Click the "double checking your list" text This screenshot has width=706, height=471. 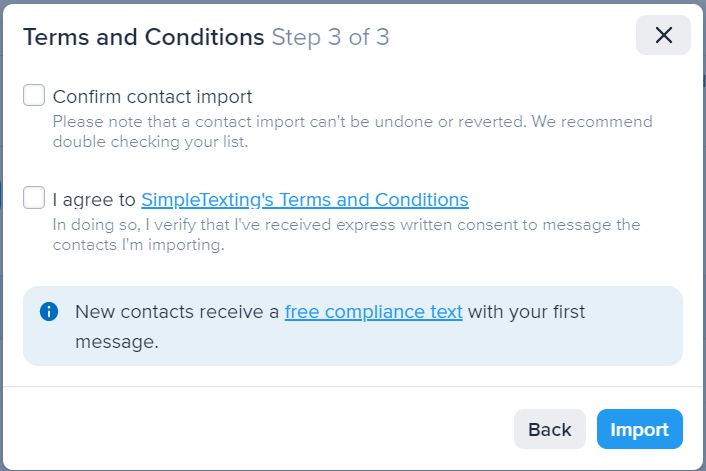150,142
